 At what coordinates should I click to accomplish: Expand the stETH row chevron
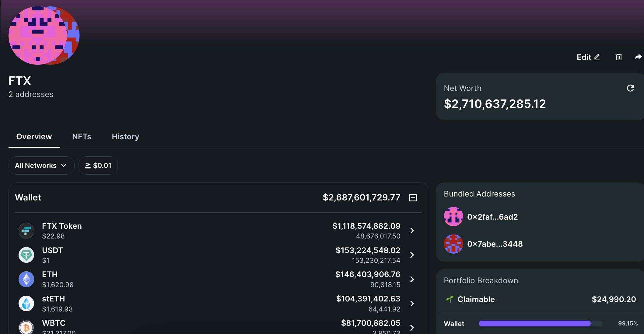[412, 304]
